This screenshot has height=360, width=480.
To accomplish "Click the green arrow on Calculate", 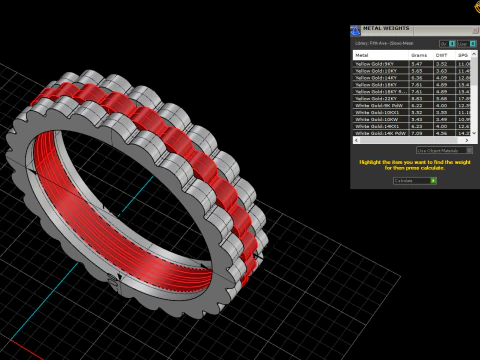I will pos(433,181).
